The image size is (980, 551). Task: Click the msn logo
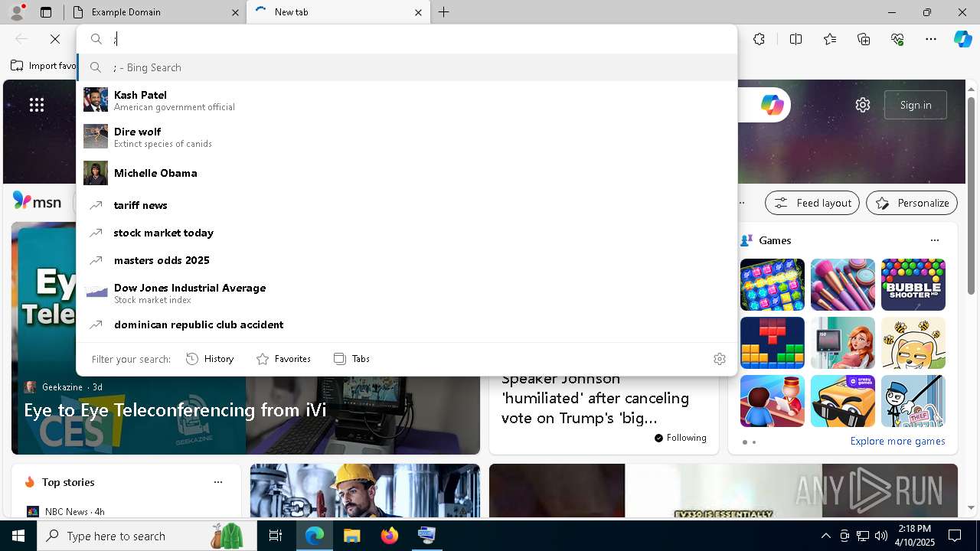click(37, 201)
